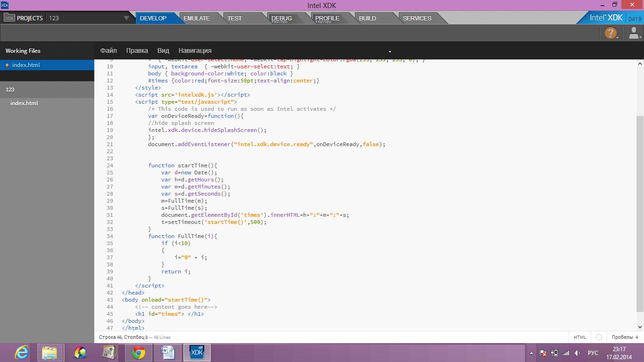Click the document.addEventListener code line
Screen dimensions: 644x362
267,144
